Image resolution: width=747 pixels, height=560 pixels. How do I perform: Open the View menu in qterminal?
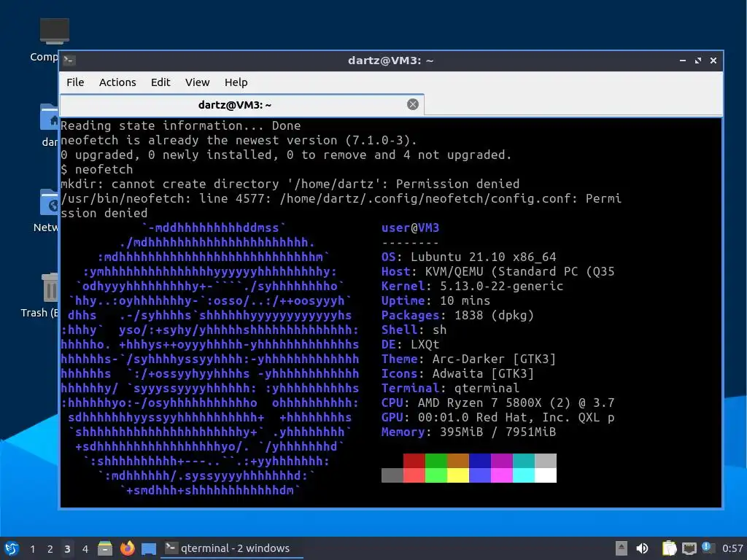tap(197, 82)
